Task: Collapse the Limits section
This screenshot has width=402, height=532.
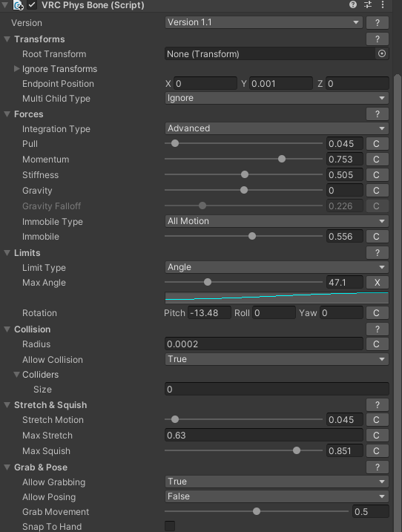Action: [x=7, y=253]
